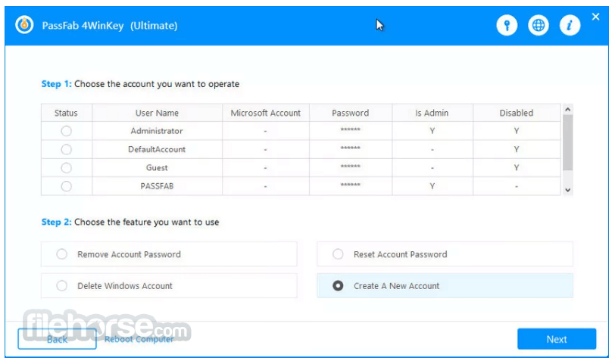This screenshot has height=364, width=615.
Task: Click the DefaultAccount user name cell
Action: pos(157,149)
